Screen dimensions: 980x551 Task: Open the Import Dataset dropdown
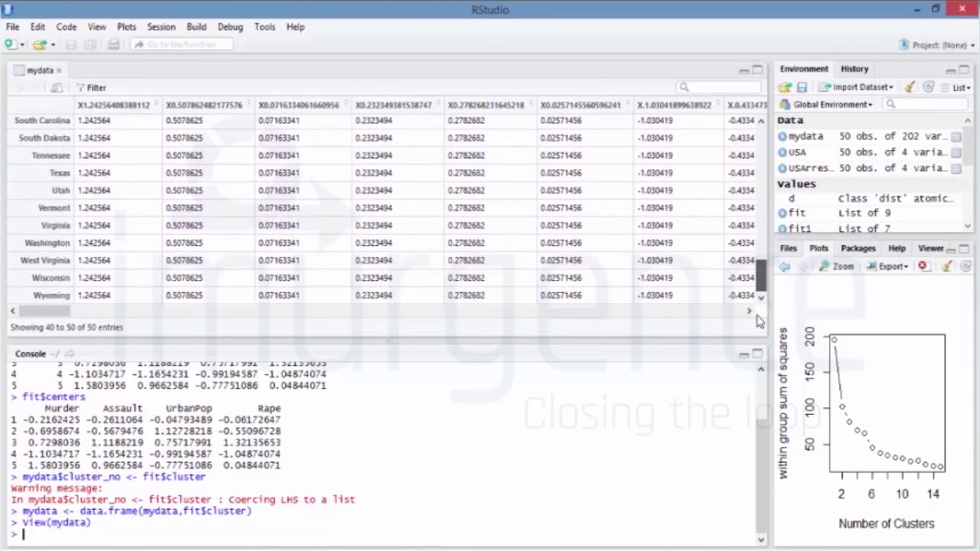[x=854, y=87]
